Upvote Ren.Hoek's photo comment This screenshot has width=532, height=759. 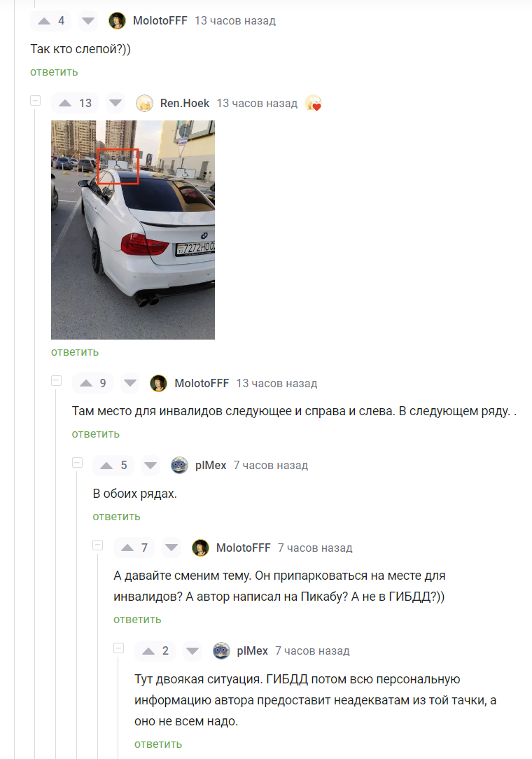point(65,103)
